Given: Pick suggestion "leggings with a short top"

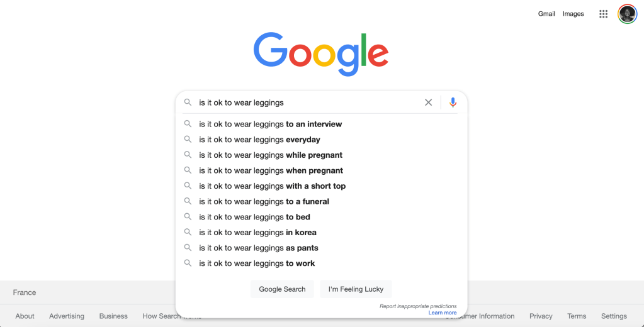Looking at the screenshot, I should pyautogui.click(x=272, y=186).
